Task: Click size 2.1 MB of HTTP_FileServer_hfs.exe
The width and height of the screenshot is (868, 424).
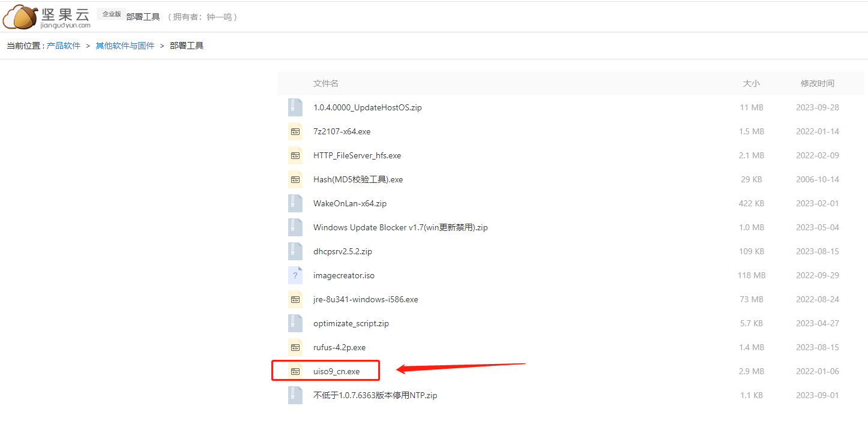Action: (752, 155)
